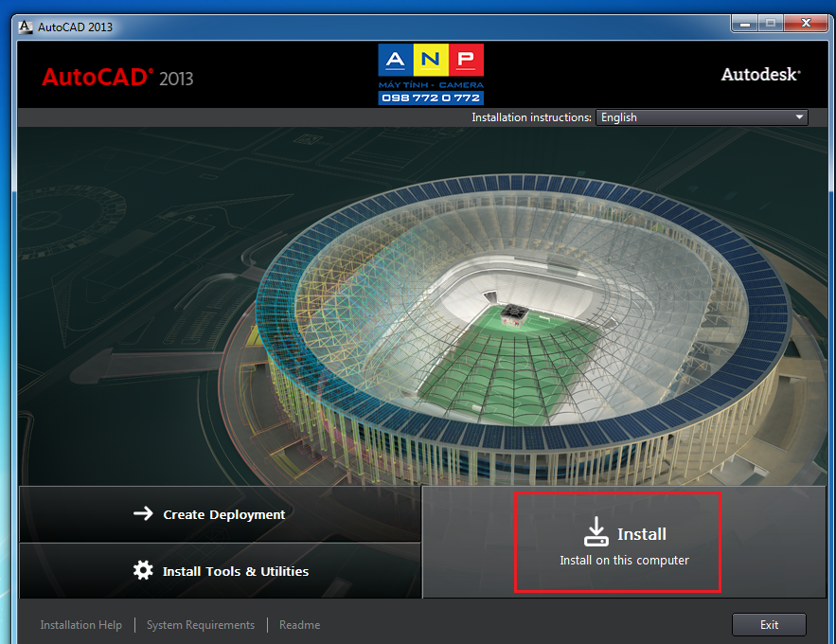
Task: Open Installation Help link
Action: (81, 625)
